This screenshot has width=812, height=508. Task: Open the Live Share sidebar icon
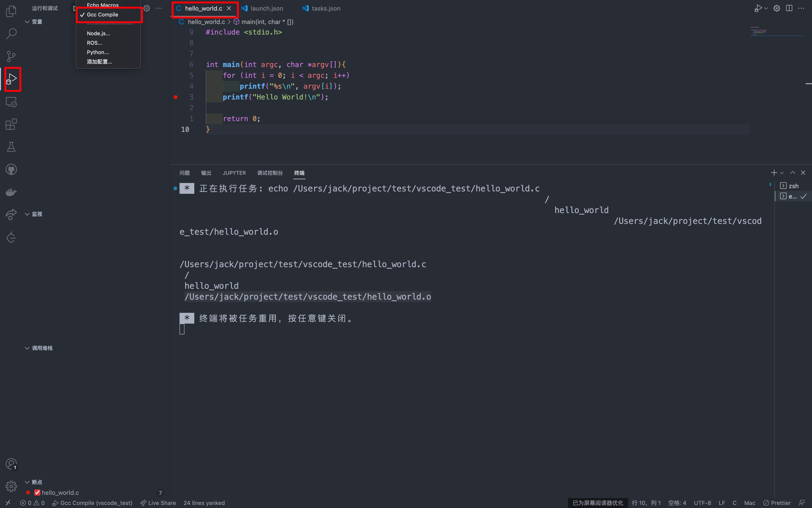click(x=11, y=214)
